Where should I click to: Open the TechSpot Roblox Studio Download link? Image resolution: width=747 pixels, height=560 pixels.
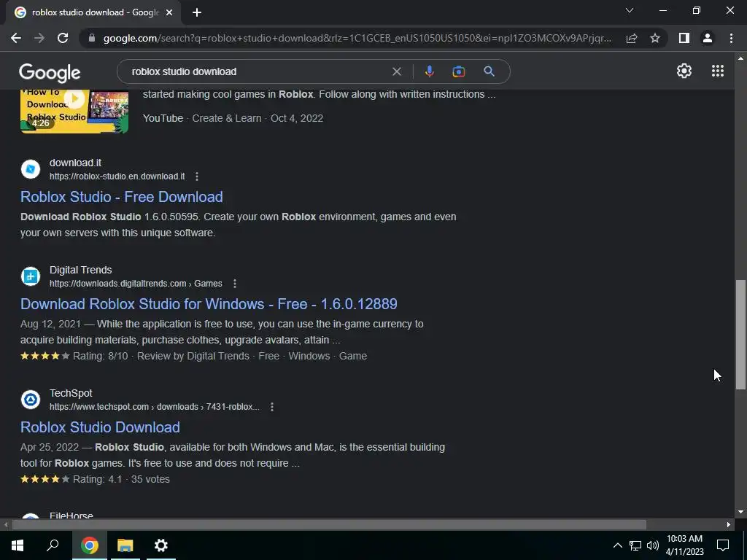[100, 427]
